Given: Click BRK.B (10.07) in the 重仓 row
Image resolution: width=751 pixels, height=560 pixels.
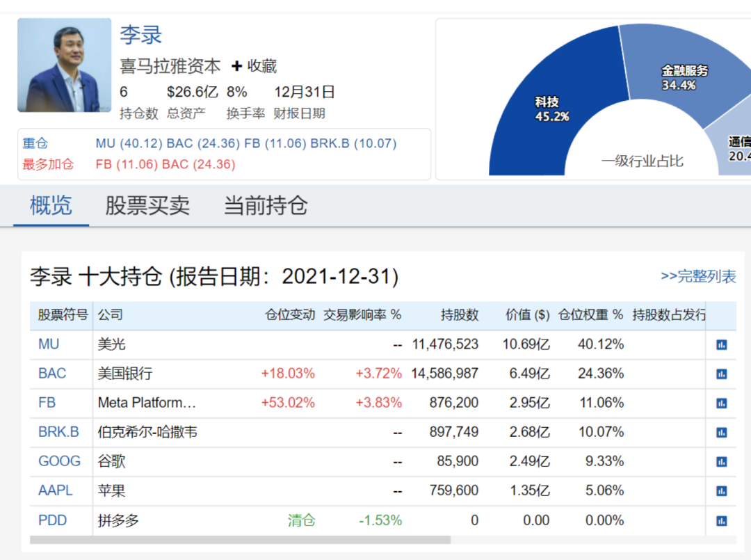Looking at the screenshot, I should click(x=353, y=143).
